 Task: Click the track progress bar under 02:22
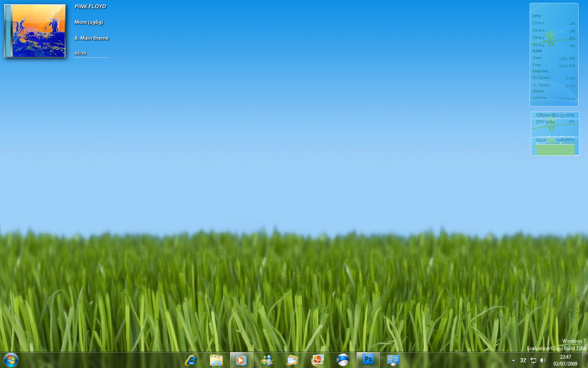click(102, 57)
